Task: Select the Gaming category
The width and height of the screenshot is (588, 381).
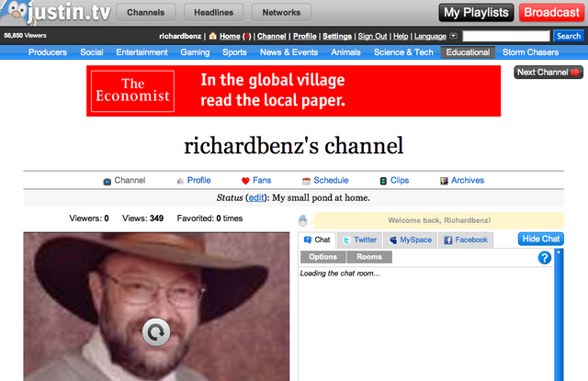Action: point(195,52)
